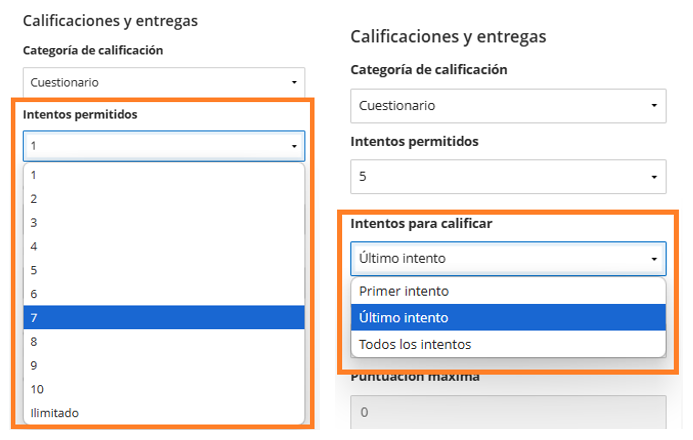
Task: Open Intentos permitidos dropdown showing value 1
Action: click(163, 146)
